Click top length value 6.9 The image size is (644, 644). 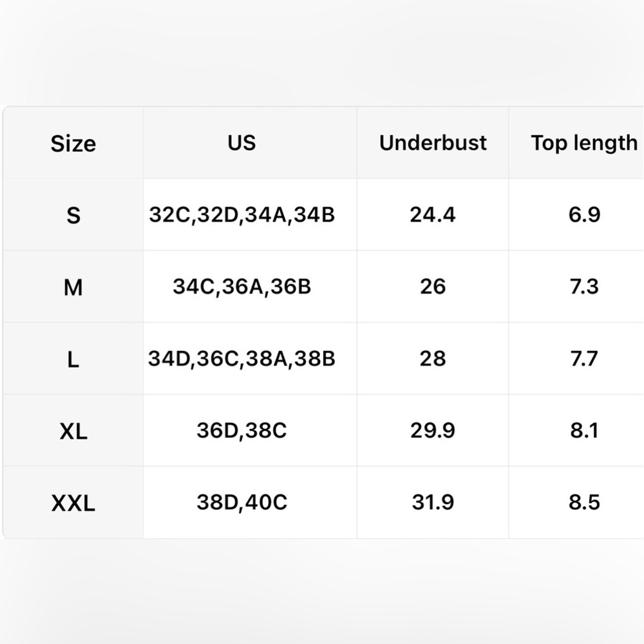[584, 214]
